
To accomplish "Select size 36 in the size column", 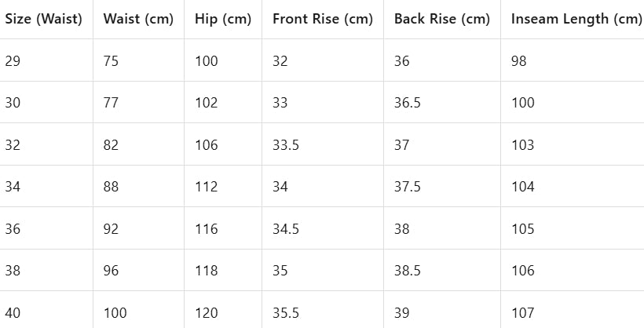I will (x=13, y=229).
